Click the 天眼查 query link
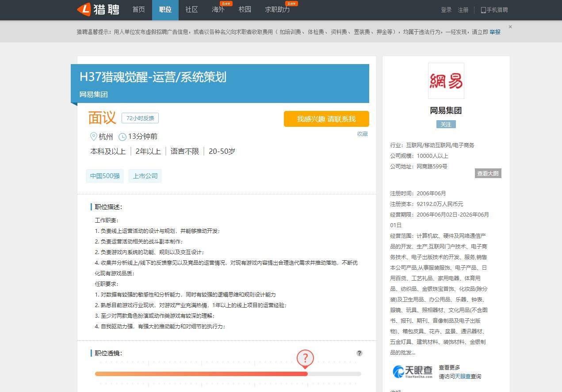This screenshot has height=392, width=562. (x=463, y=377)
